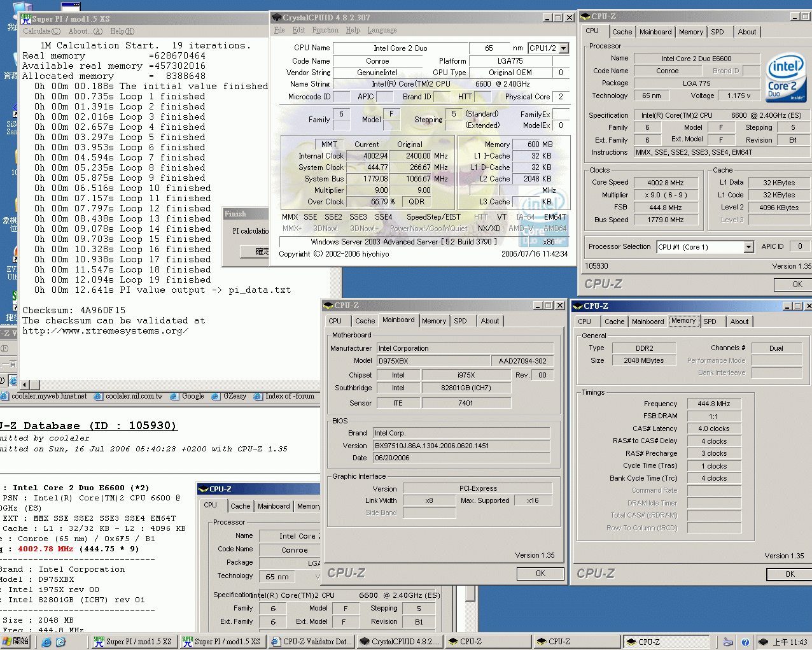The image size is (812, 650).
Task: Select About tab in CPU-Z Timings window
Action: tap(739, 321)
